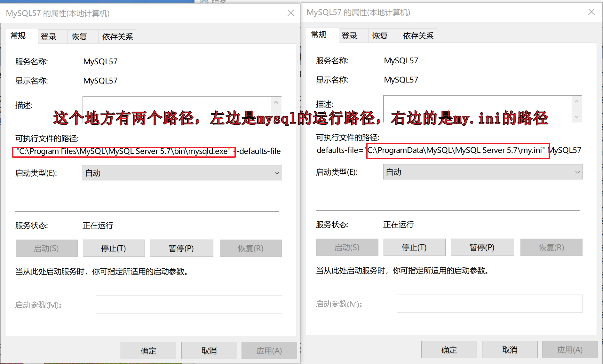
Task: Click 正在运行 status text in right dialog
Action: (x=399, y=225)
